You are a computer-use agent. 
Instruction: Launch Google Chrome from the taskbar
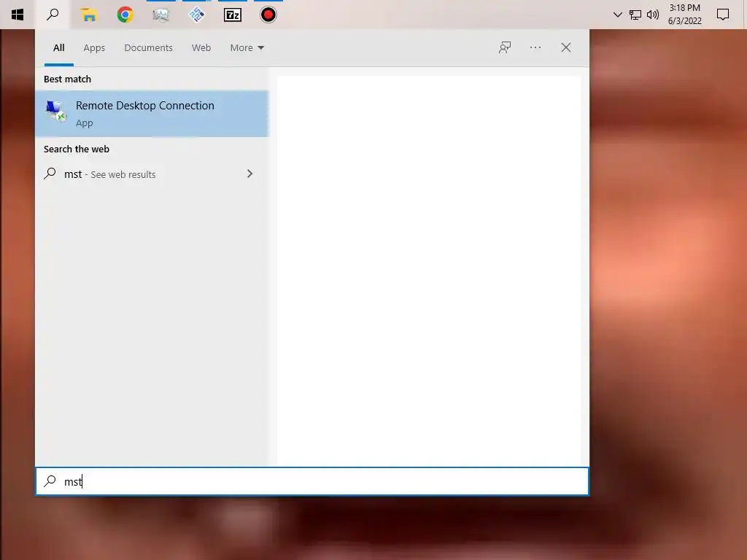125,15
